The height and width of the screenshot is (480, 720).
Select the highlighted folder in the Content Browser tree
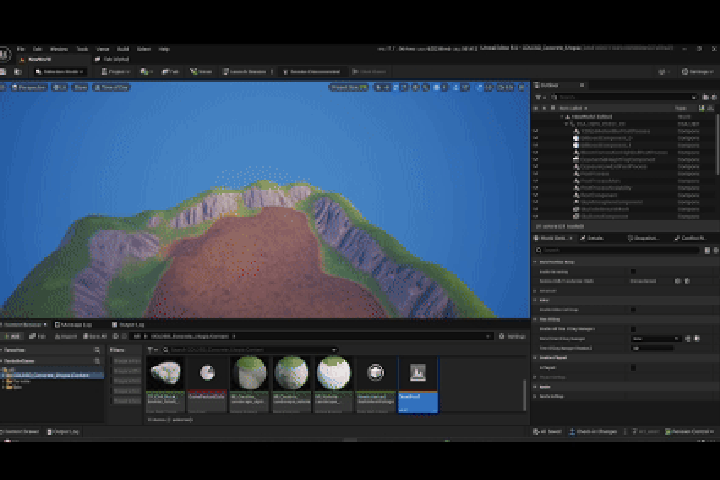click(x=51, y=375)
